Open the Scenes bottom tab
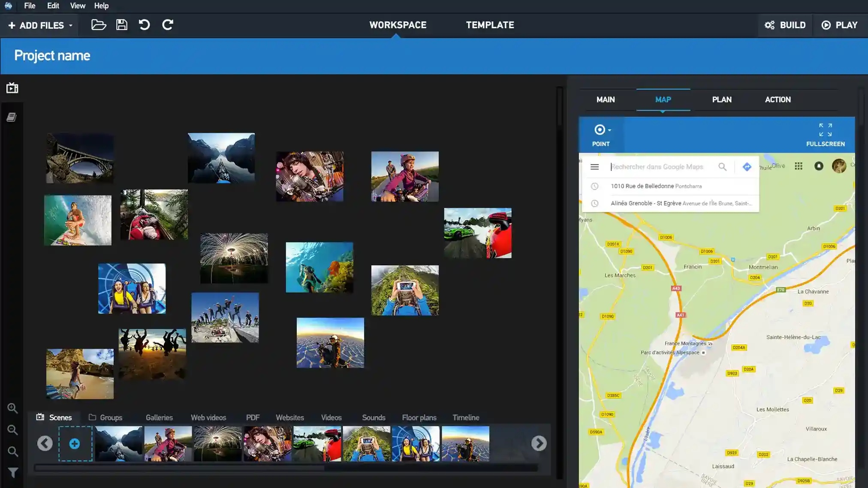The width and height of the screenshot is (868, 488). pyautogui.click(x=54, y=417)
